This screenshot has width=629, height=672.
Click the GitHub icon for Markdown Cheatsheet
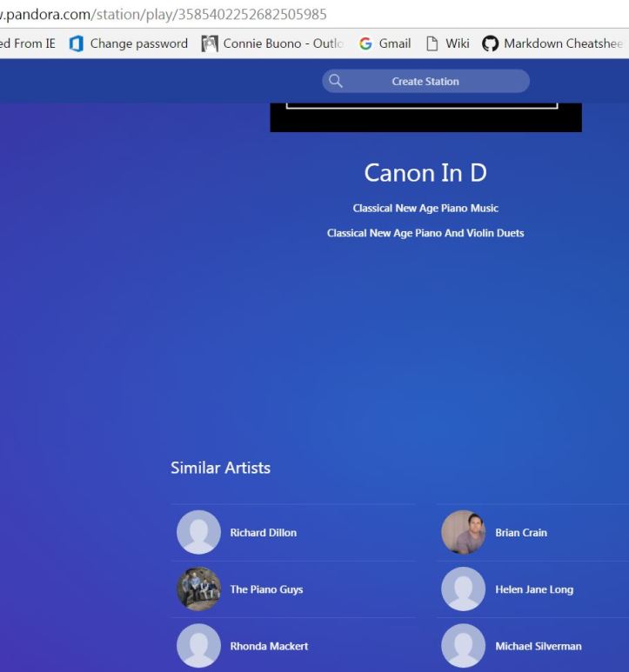pyautogui.click(x=491, y=43)
